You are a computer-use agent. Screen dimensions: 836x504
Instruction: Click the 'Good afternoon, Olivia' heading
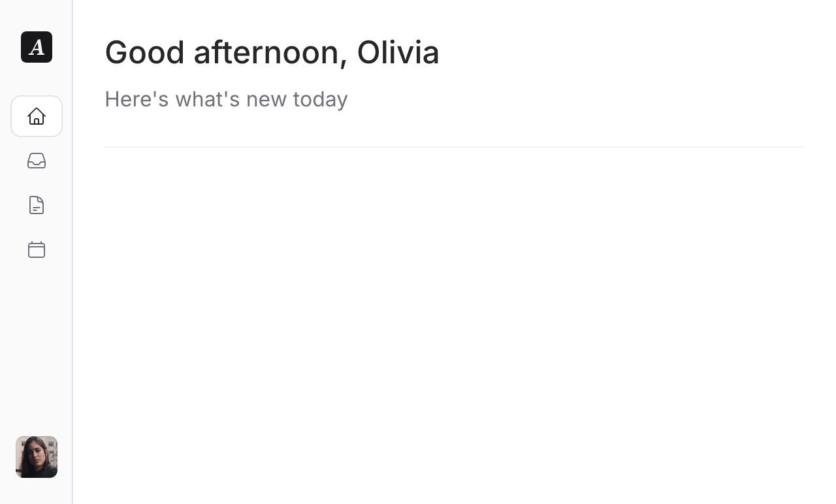point(272,52)
